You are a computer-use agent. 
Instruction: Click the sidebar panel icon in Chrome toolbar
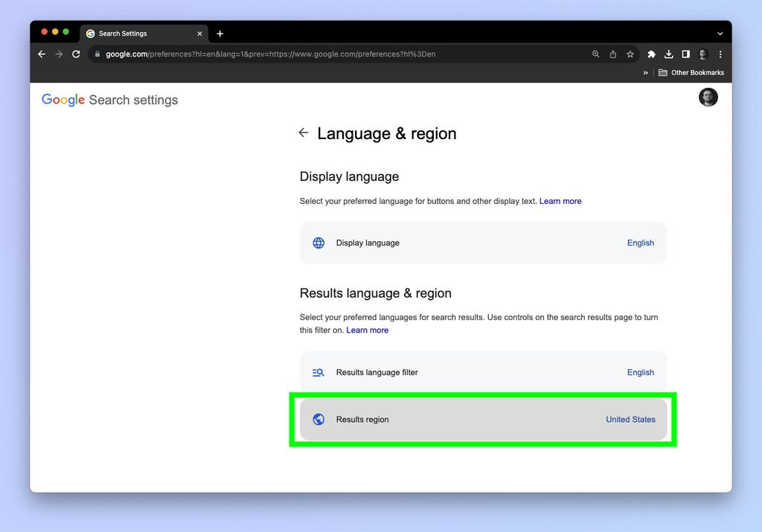pyautogui.click(x=685, y=54)
